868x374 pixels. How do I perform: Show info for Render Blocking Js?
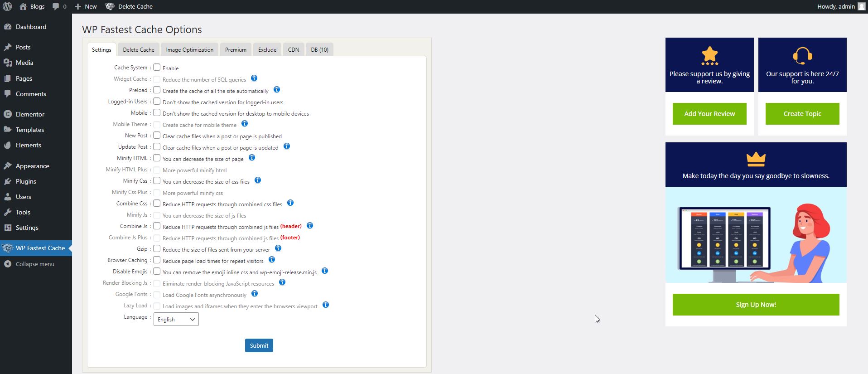click(x=282, y=282)
